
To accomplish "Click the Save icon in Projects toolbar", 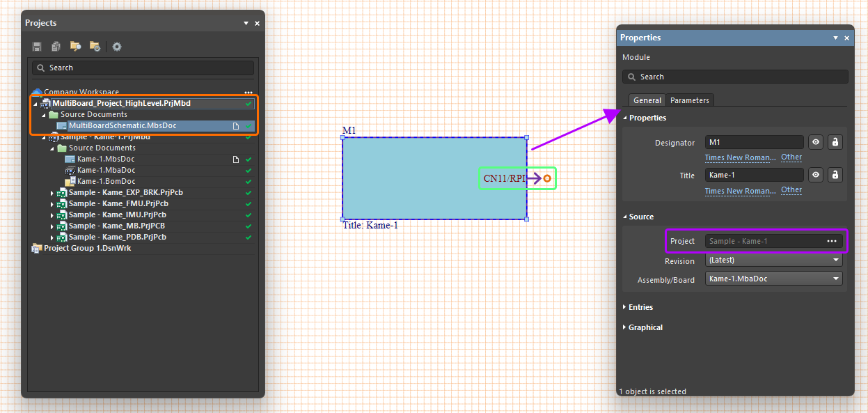I will 37,47.
